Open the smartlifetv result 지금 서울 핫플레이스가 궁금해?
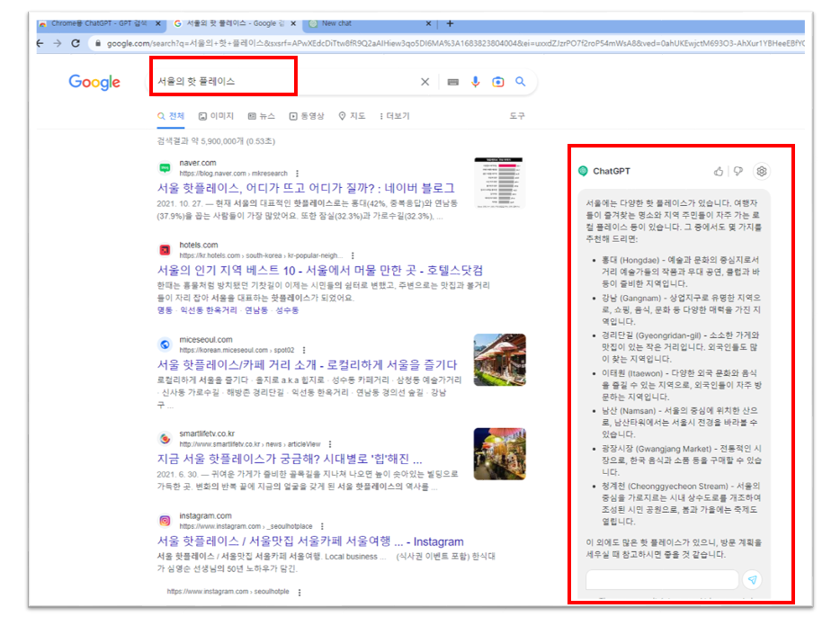 click(290, 459)
